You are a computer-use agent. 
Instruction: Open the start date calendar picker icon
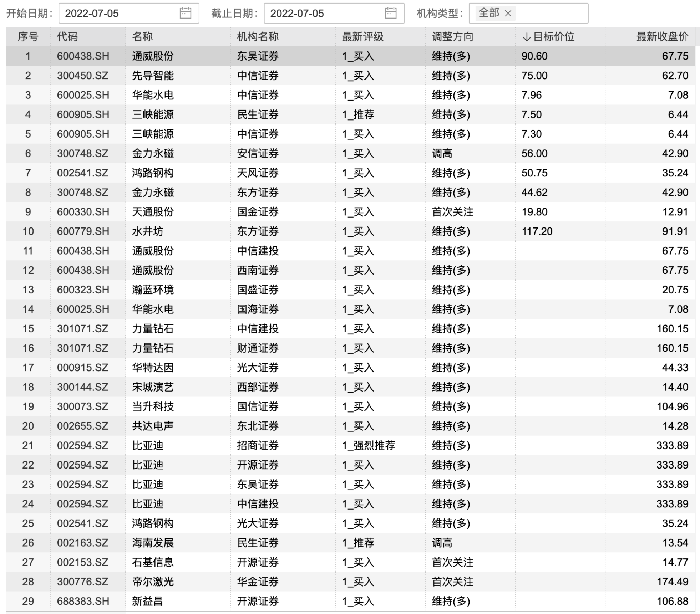pos(185,13)
